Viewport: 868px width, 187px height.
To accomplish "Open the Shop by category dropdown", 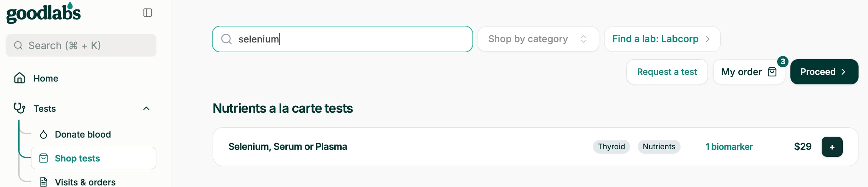I will pyautogui.click(x=538, y=39).
